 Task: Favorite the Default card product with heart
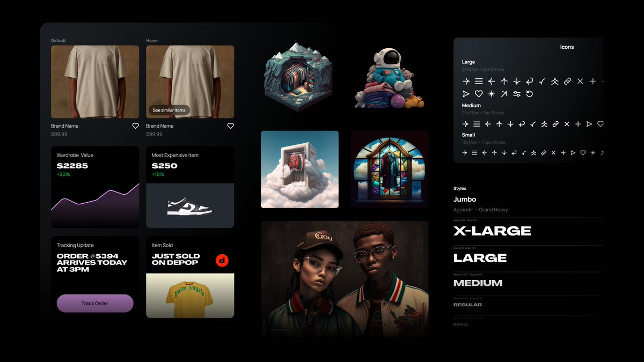[x=135, y=126]
